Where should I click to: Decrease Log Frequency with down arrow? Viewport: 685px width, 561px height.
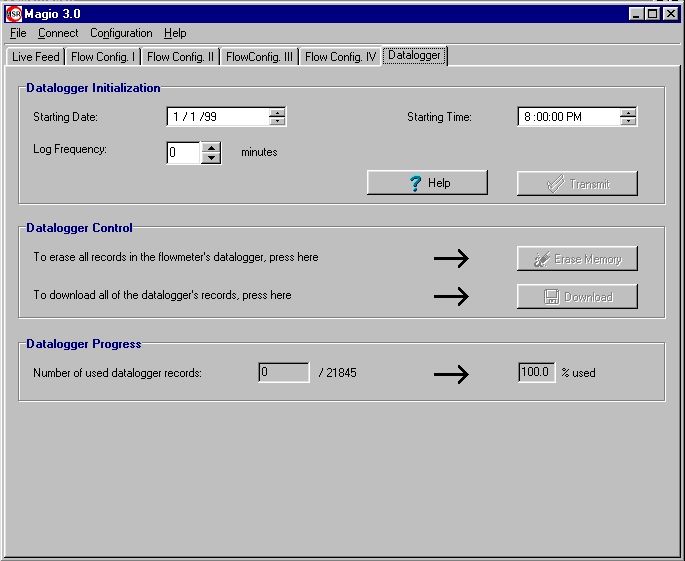point(211,158)
